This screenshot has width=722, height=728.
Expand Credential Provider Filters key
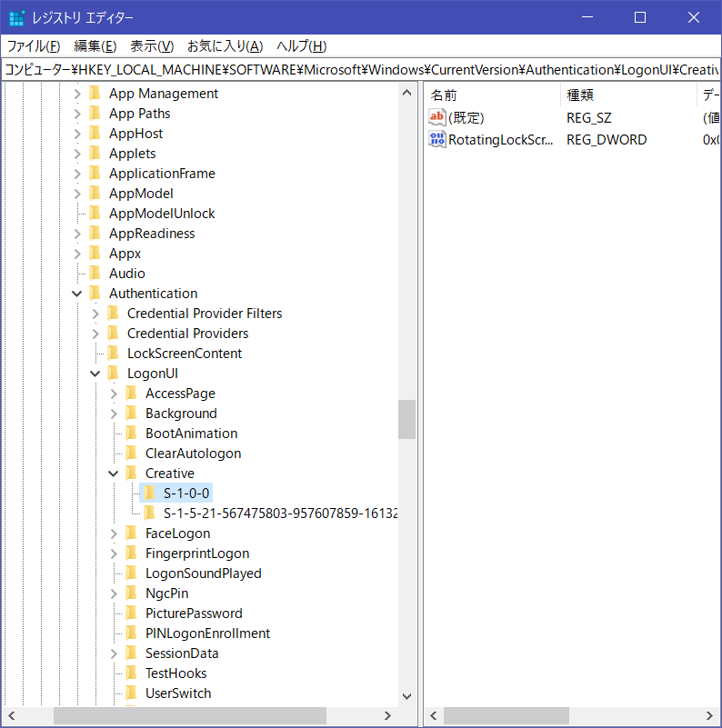[x=95, y=314]
